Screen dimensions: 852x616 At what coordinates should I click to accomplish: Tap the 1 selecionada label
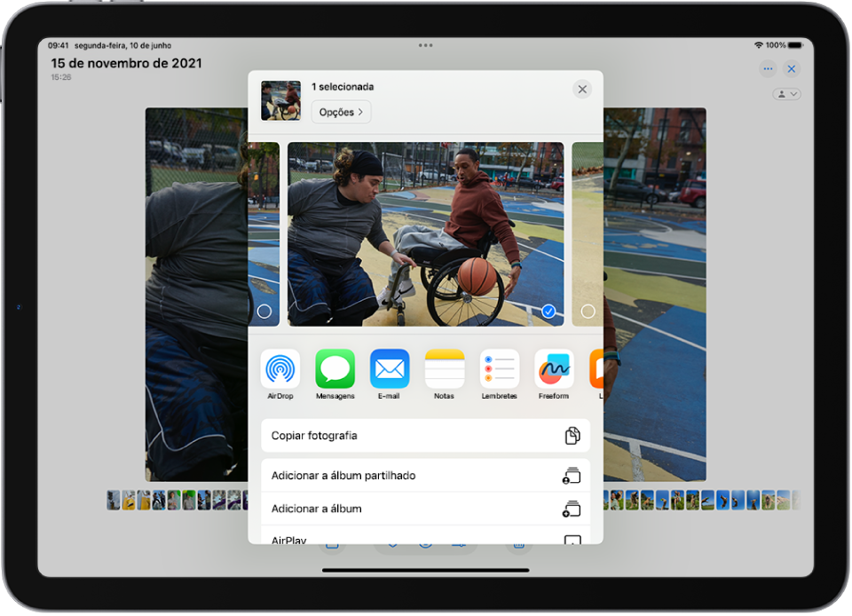pyautogui.click(x=343, y=87)
